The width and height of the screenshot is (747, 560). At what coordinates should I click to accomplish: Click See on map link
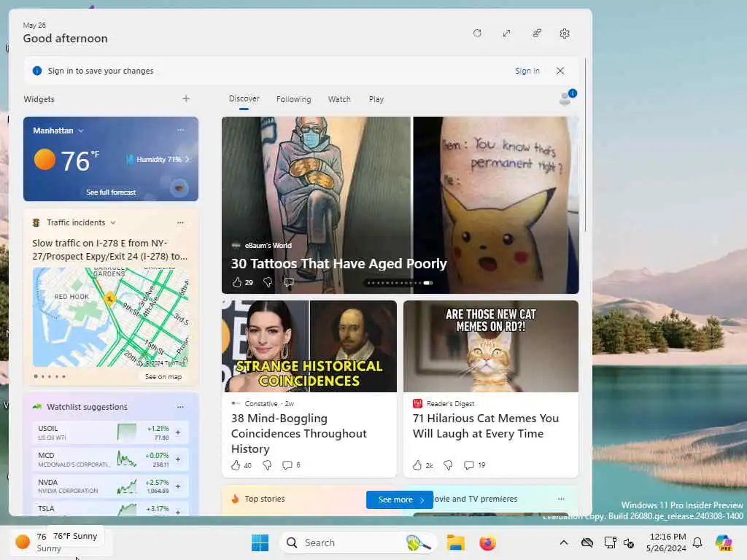tap(163, 377)
